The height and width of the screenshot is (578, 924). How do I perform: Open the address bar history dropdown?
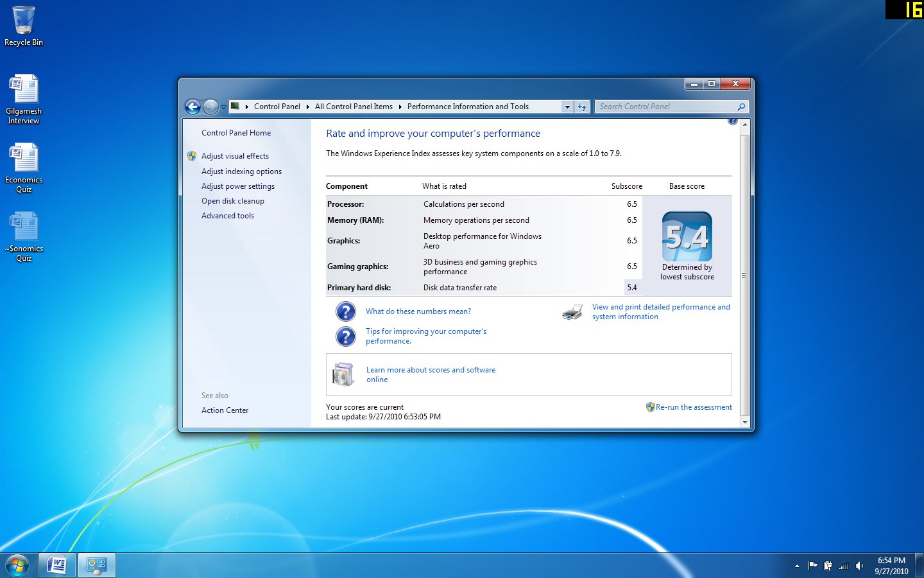pos(567,107)
